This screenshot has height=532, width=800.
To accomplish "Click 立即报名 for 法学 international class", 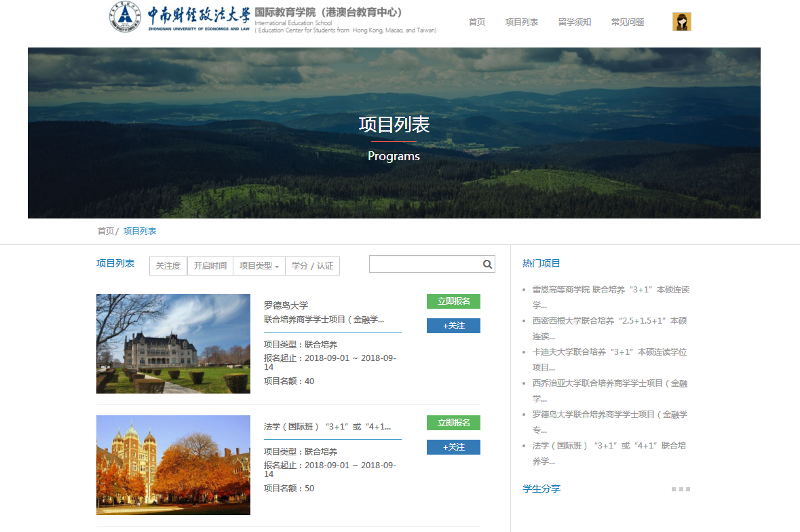I will (x=453, y=423).
